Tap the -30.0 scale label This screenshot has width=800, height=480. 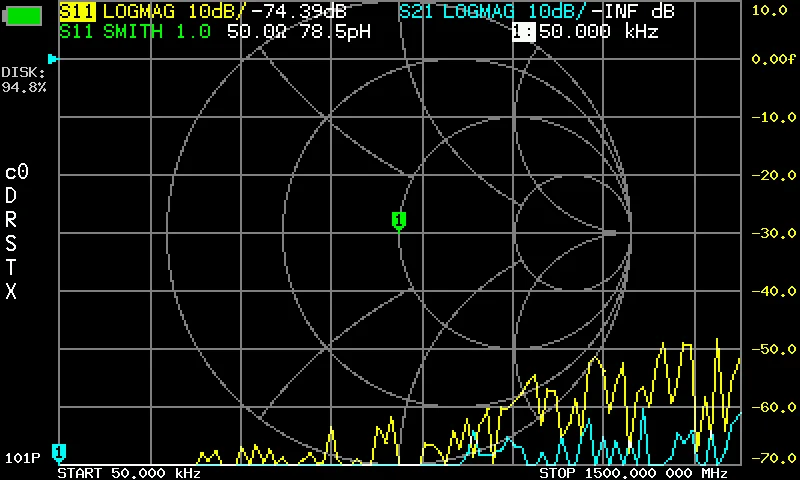pos(773,233)
